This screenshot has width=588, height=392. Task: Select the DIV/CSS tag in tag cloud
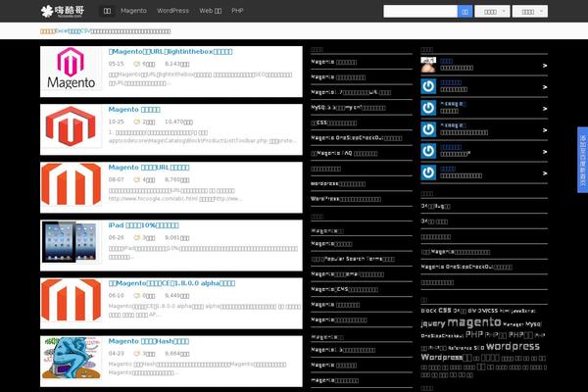(x=487, y=311)
